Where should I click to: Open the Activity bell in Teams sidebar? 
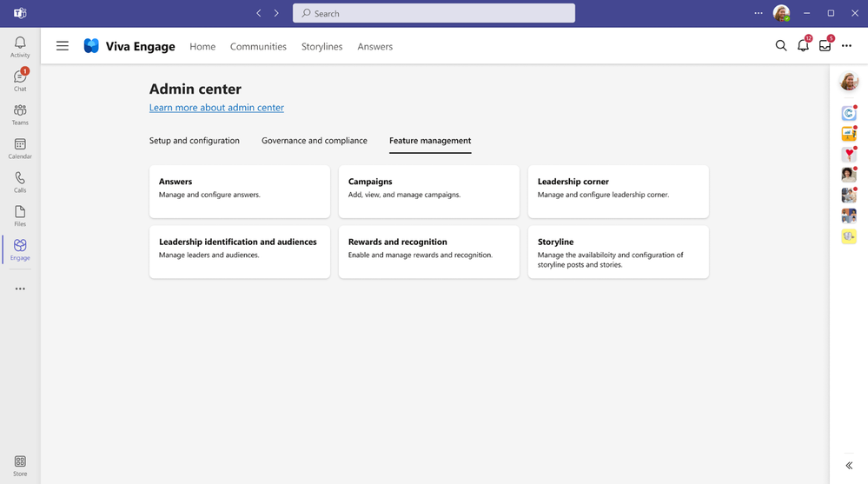point(20,47)
